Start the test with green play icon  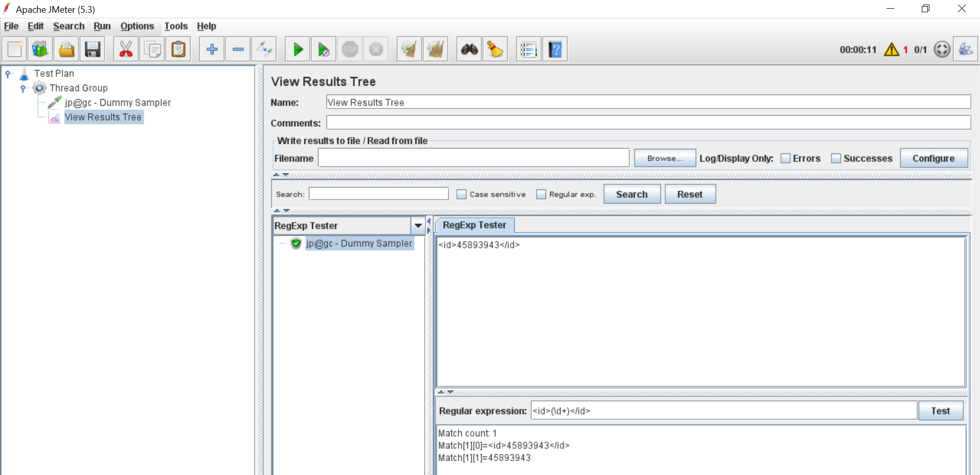coord(298,49)
